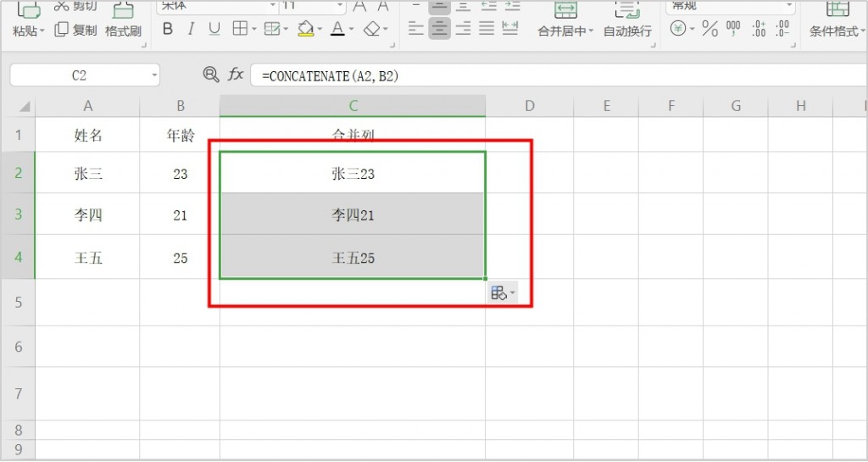
Task: Click the increase decimal places icon
Action: (x=759, y=29)
